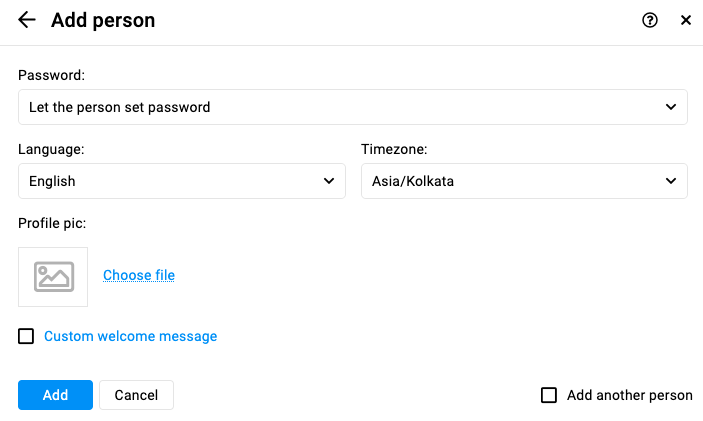
Task: Open the Asia/Kolkata timezone selector
Action: coord(524,181)
